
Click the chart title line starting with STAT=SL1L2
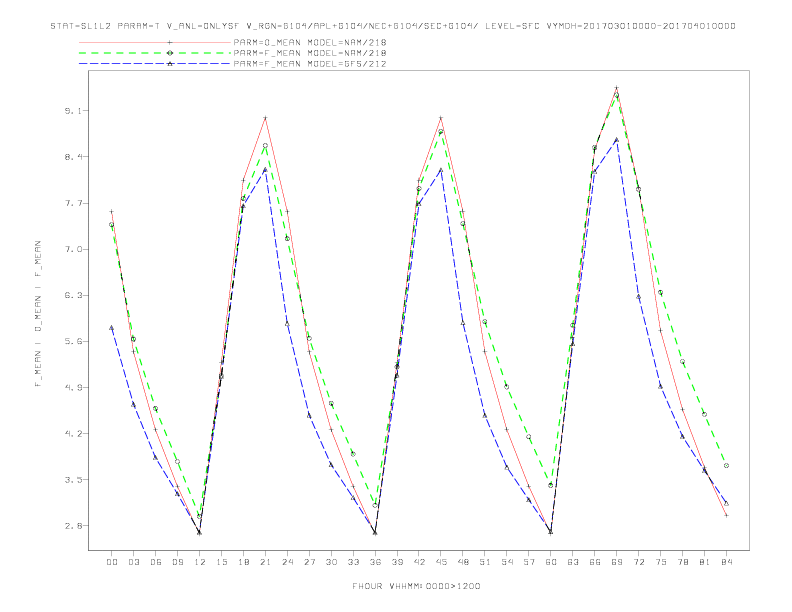coord(393,26)
